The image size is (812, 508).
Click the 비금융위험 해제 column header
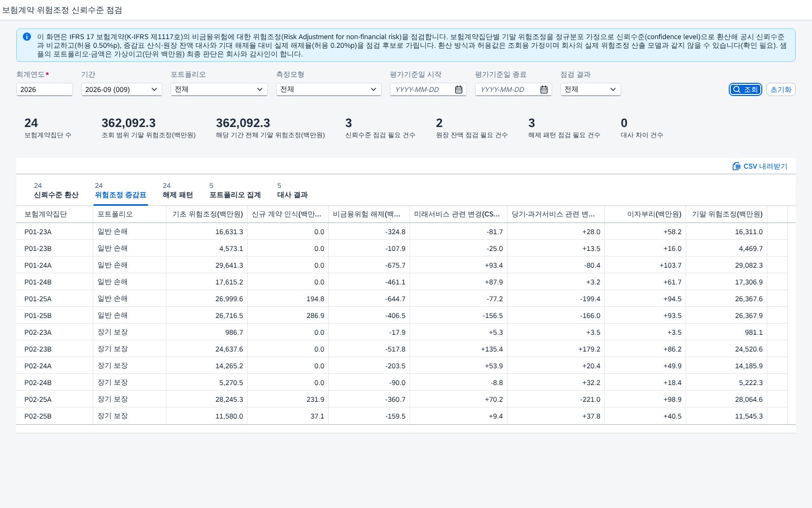(369, 214)
